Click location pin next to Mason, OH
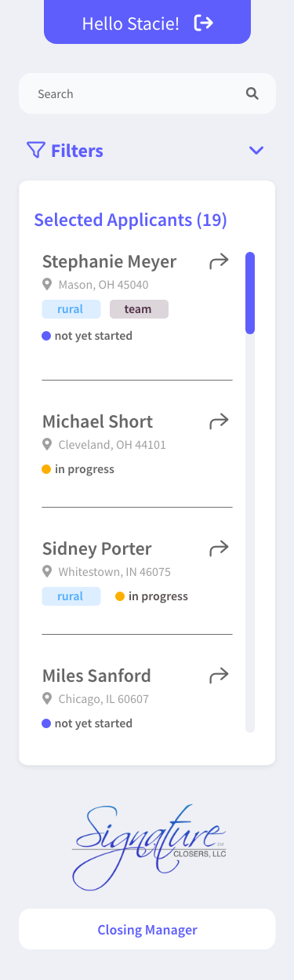294x980 pixels. pos(47,285)
